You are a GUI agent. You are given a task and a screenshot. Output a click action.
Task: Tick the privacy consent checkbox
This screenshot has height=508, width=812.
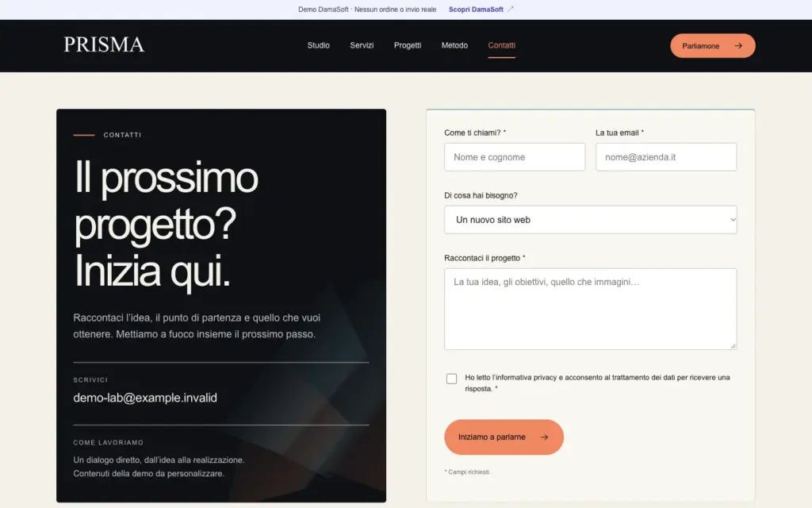tap(451, 379)
